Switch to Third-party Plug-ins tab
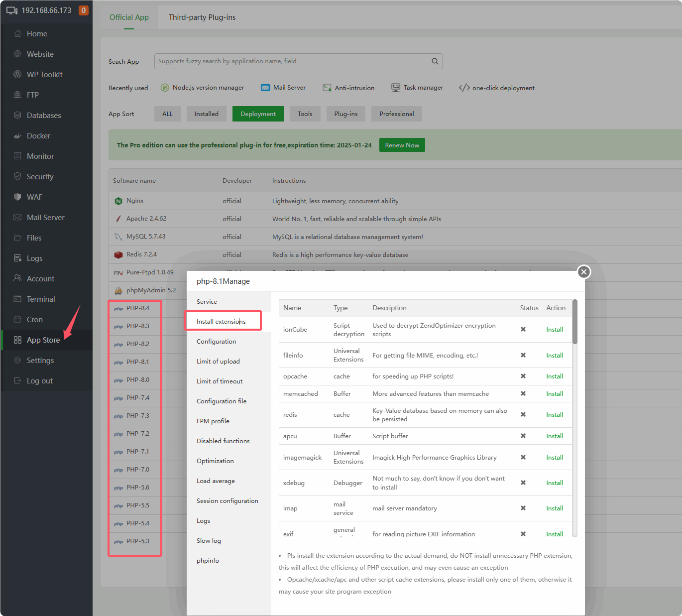The image size is (682, 616). click(x=202, y=17)
